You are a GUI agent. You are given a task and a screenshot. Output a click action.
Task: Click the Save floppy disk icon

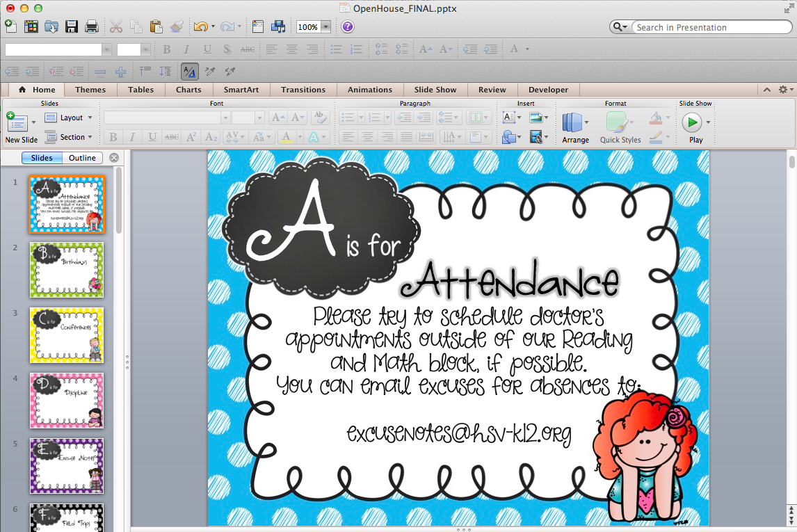coord(72,26)
